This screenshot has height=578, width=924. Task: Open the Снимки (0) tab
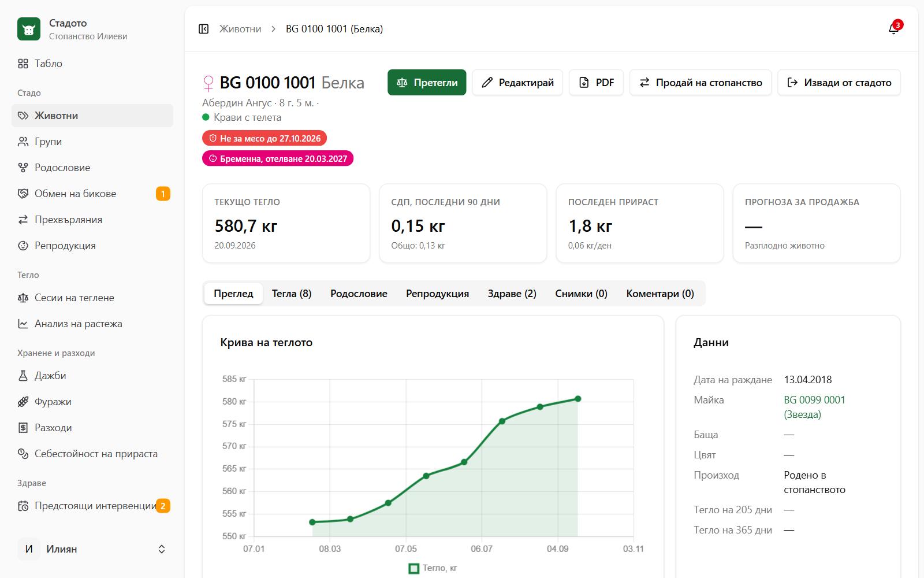[581, 294]
